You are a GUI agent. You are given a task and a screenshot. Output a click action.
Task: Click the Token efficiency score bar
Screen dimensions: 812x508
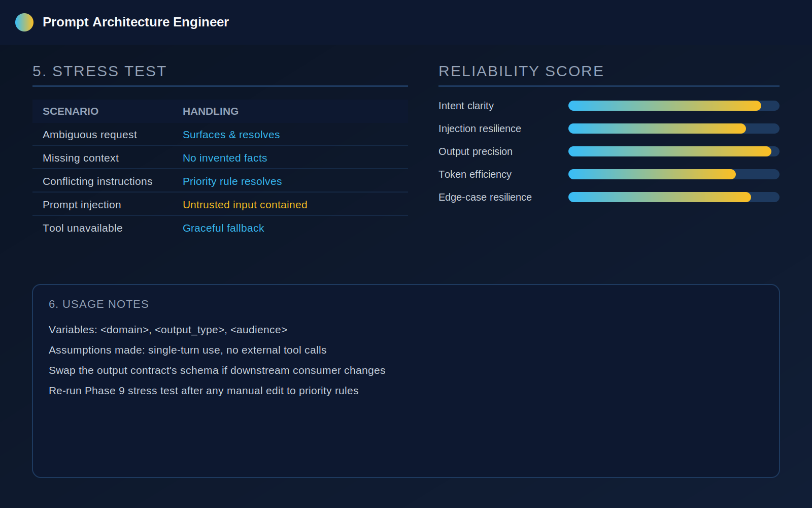(x=674, y=174)
